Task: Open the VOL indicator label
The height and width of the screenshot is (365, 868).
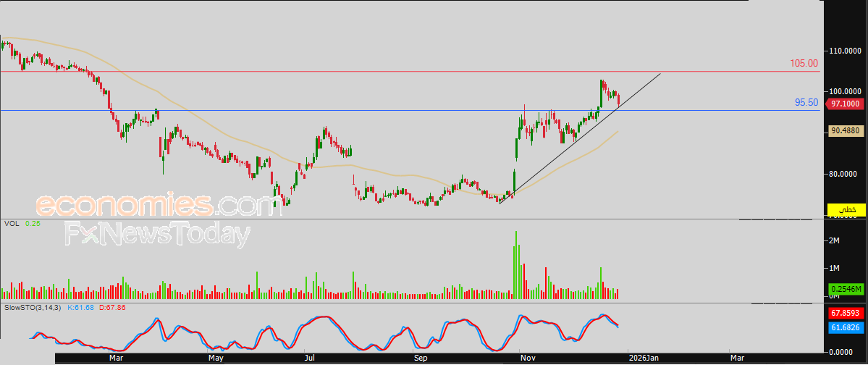Action: click(x=11, y=223)
